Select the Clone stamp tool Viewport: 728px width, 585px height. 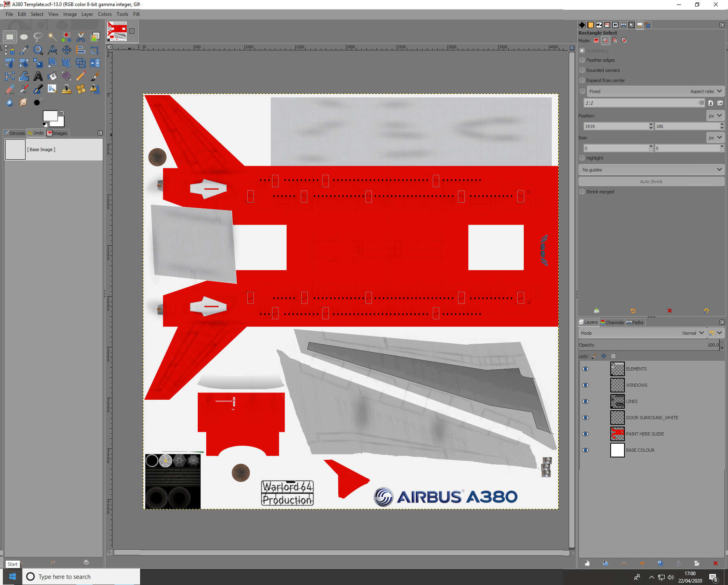click(67, 89)
